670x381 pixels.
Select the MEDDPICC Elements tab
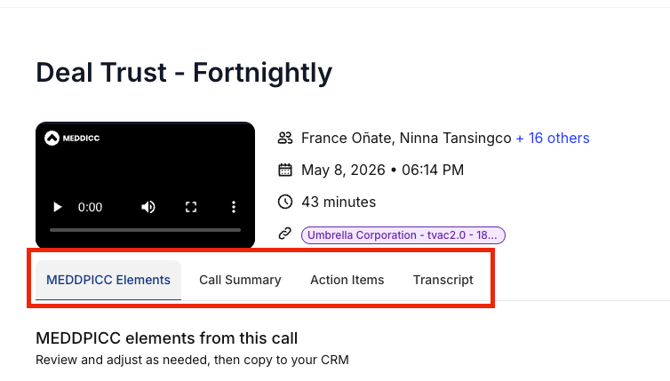point(108,280)
